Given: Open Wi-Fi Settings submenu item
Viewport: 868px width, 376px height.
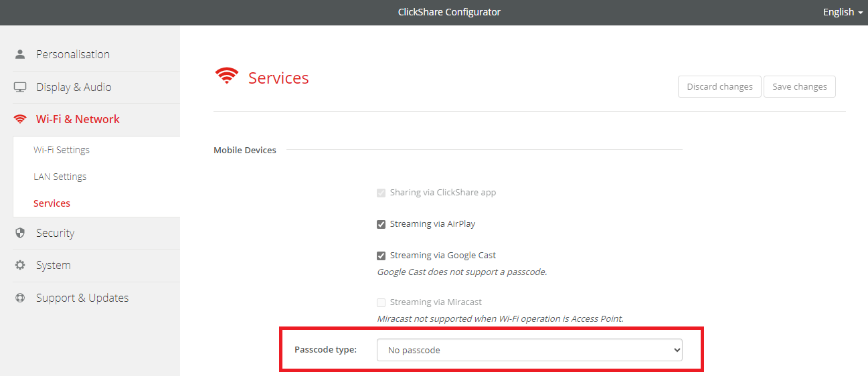Looking at the screenshot, I should (x=62, y=150).
